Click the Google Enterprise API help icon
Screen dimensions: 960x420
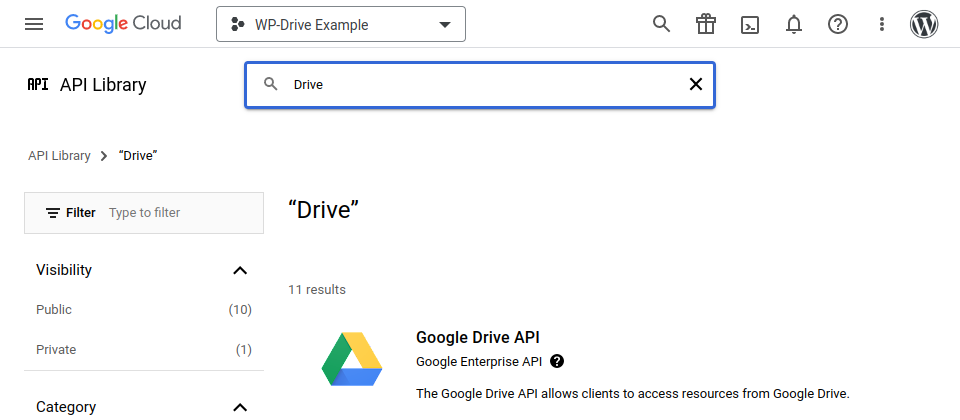click(557, 361)
